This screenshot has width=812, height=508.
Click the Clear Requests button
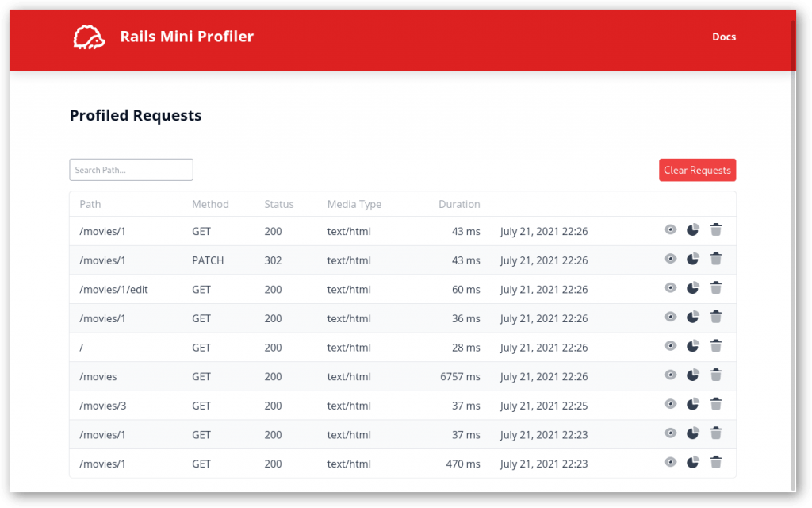(x=697, y=170)
